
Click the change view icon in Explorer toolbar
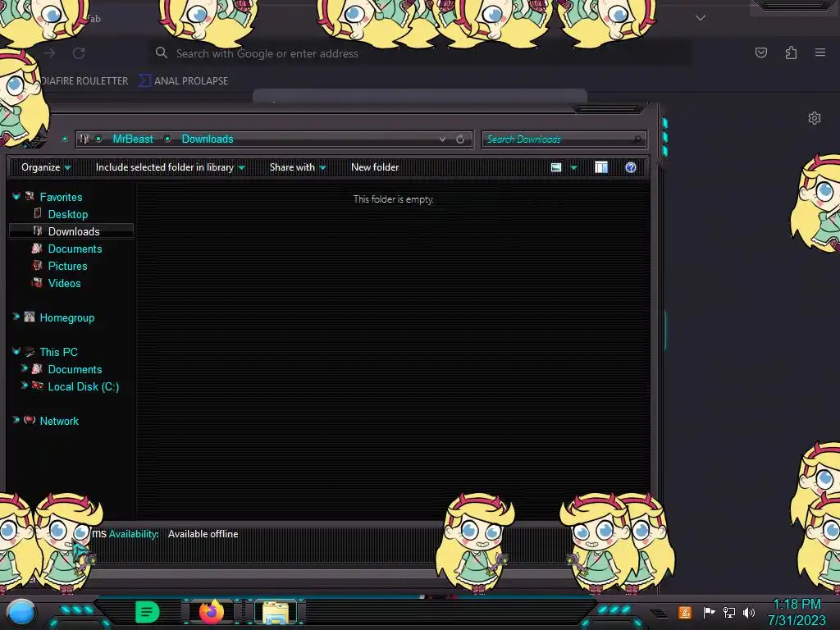point(556,167)
